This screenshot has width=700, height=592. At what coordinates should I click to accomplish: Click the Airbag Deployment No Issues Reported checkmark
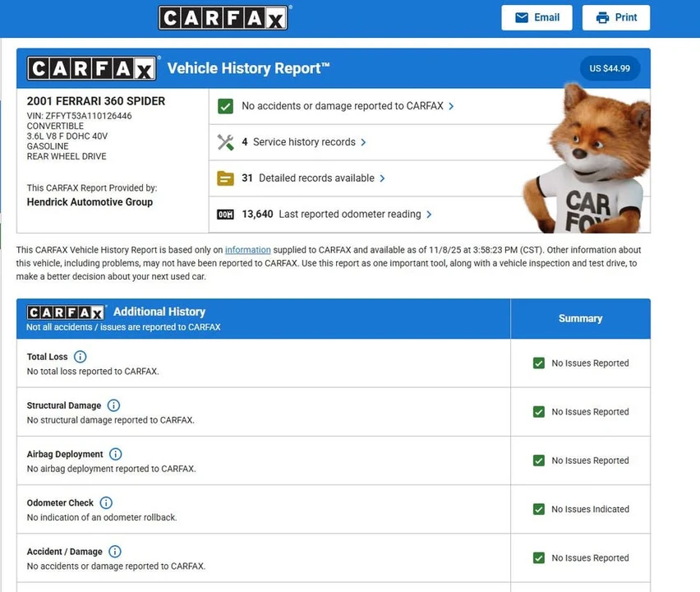click(539, 460)
